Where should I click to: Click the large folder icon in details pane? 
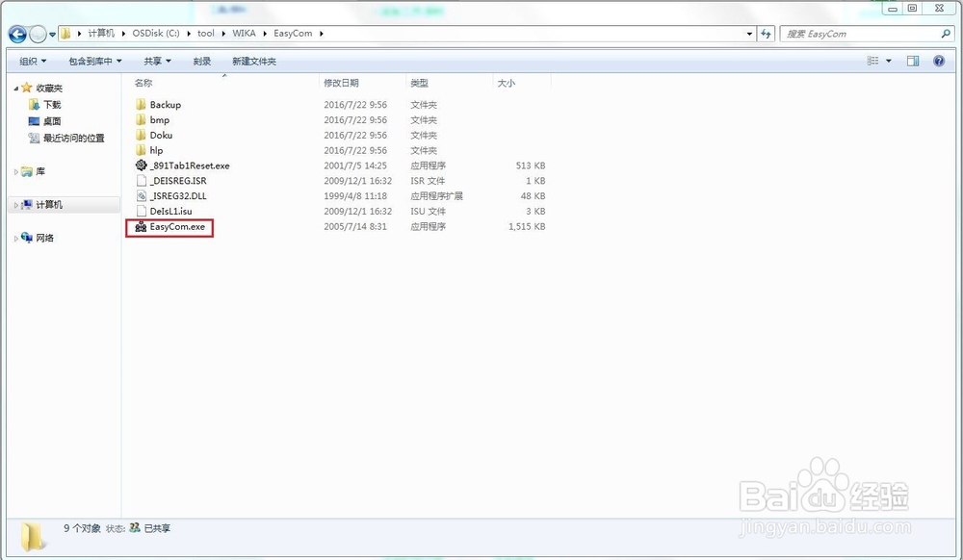[32, 536]
